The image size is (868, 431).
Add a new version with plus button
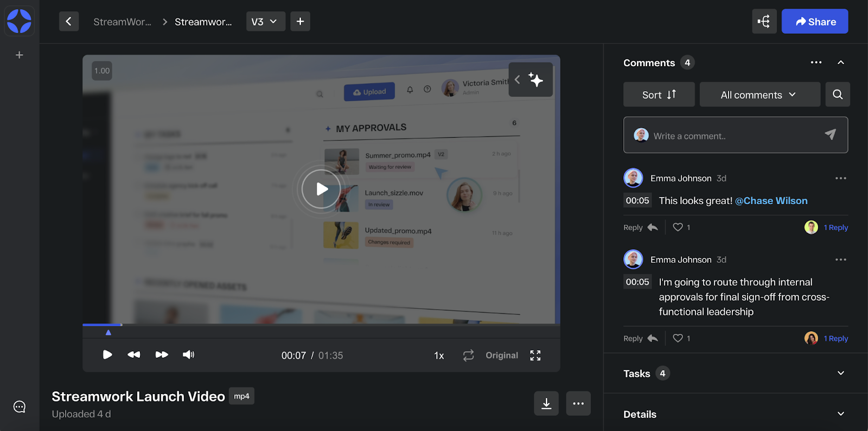click(300, 21)
